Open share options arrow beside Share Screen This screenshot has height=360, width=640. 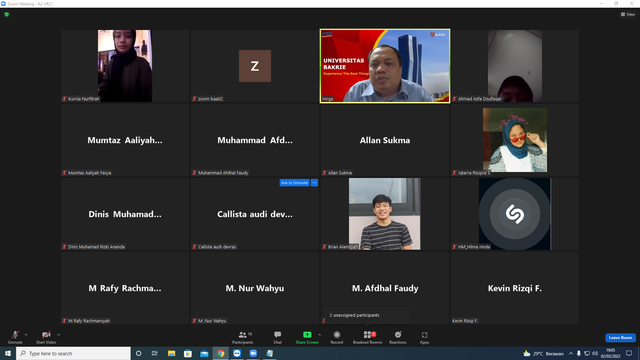320,335
